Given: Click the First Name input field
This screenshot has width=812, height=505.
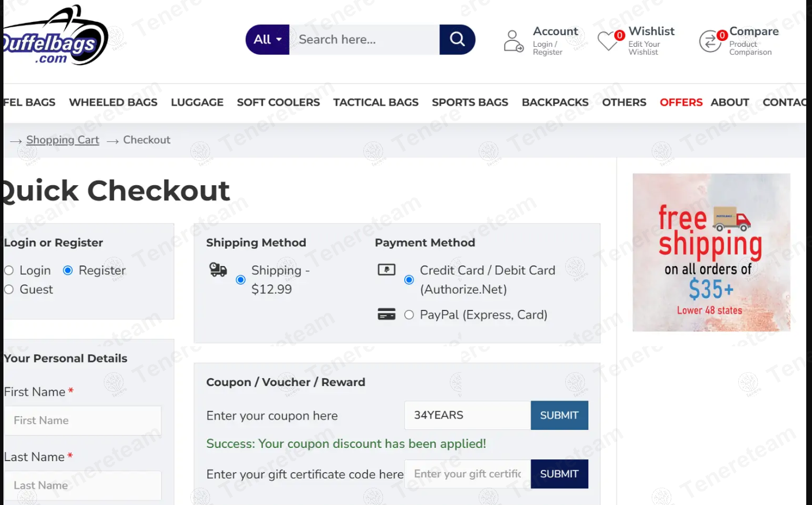Looking at the screenshot, I should tap(83, 420).
